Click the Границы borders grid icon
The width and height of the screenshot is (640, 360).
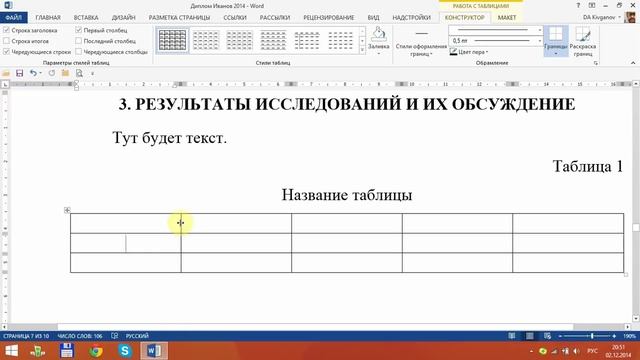[x=556, y=34]
